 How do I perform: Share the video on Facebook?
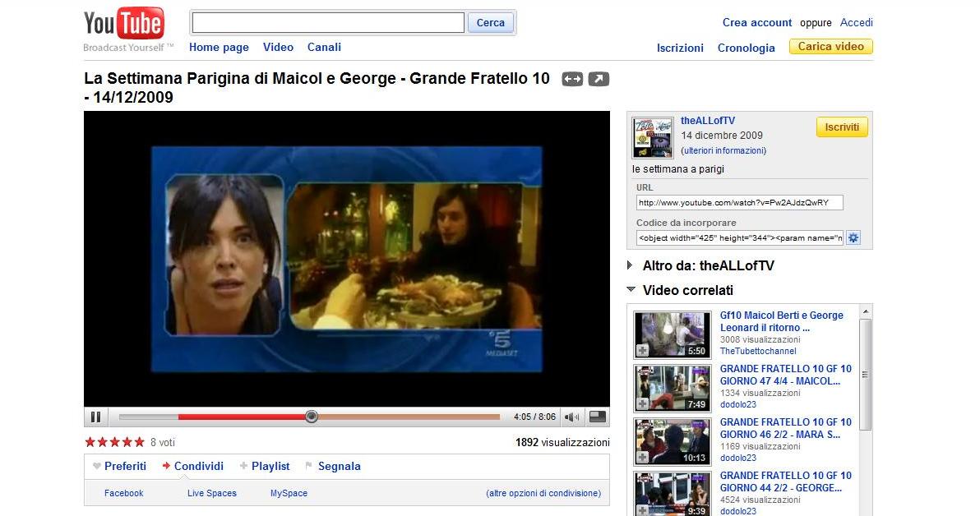(x=124, y=494)
